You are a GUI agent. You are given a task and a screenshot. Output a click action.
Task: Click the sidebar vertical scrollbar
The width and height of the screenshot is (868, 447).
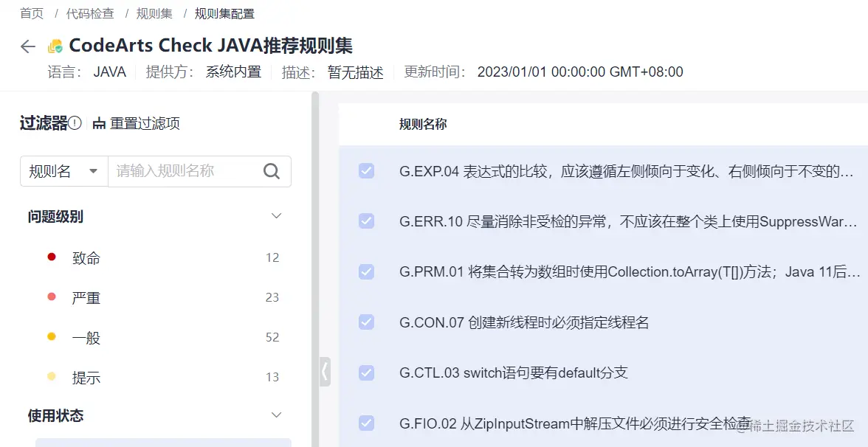coord(315,268)
